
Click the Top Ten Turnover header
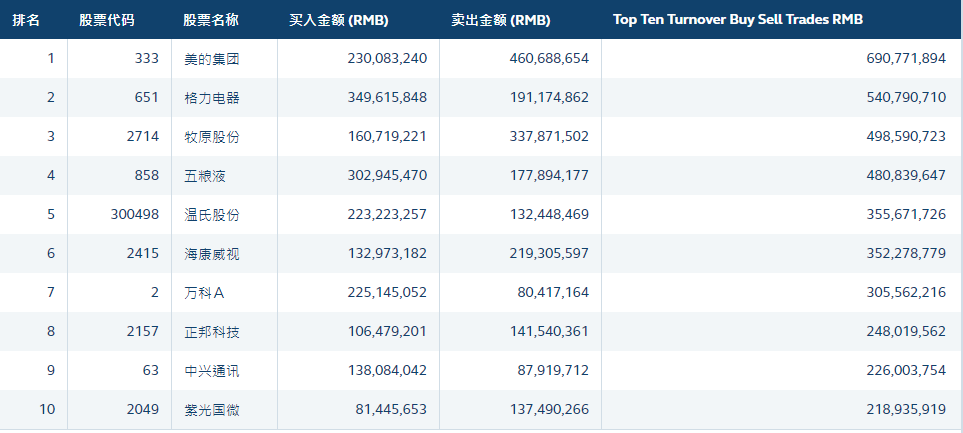738,20
